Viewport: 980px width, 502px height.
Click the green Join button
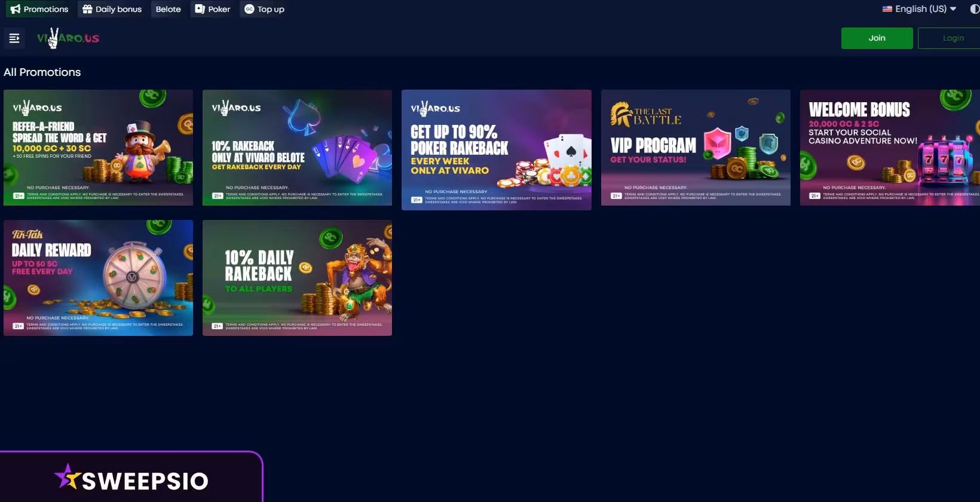(x=877, y=38)
